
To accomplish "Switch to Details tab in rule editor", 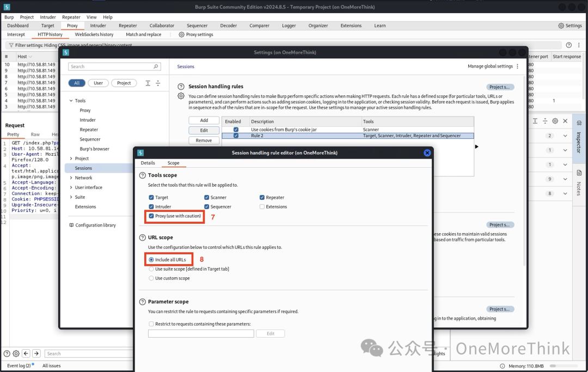I will pyautogui.click(x=148, y=163).
